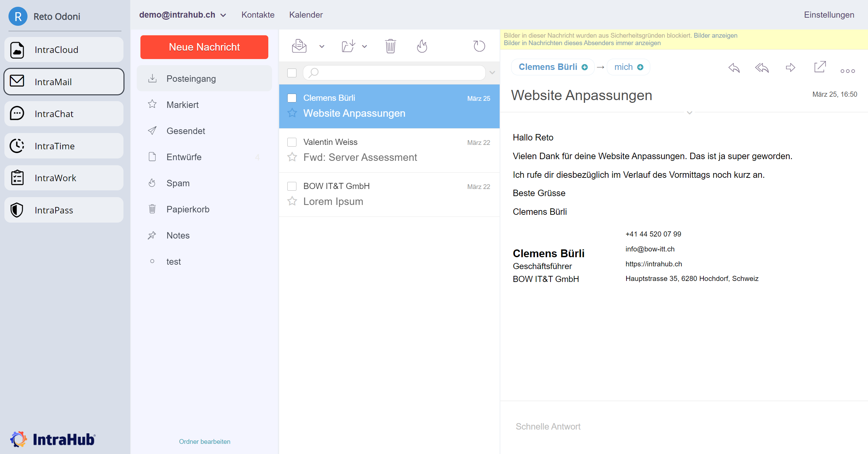Toggle the star on the Lorem Ipsum message
The image size is (868, 454).
pyautogui.click(x=292, y=201)
